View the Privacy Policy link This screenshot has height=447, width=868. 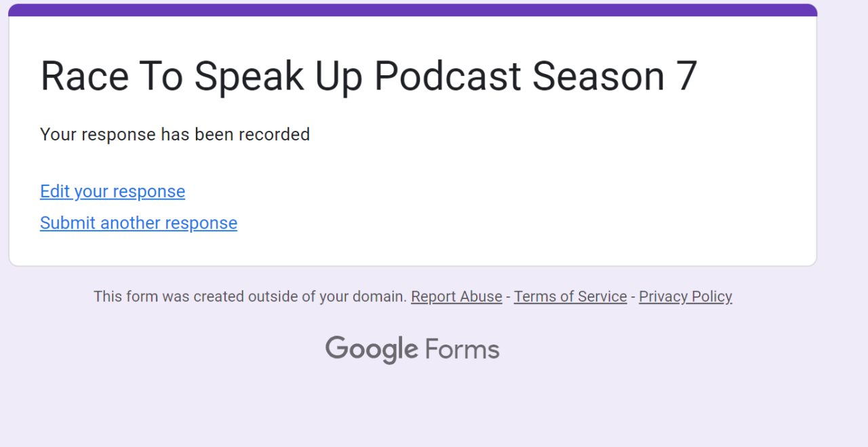coord(685,296)
